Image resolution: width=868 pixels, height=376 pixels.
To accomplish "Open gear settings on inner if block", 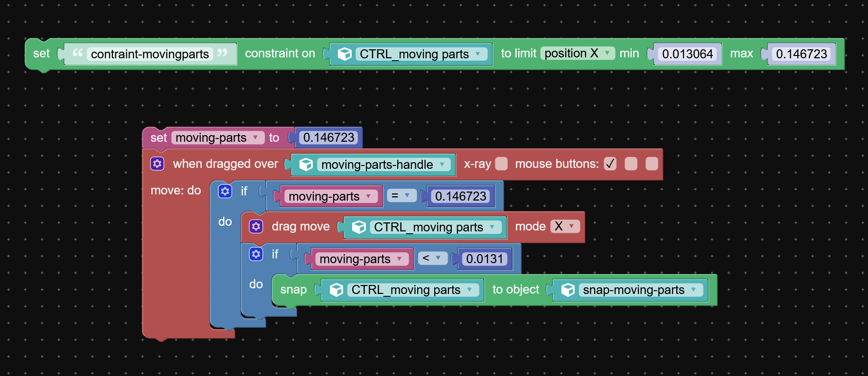I will tap(256, 254).
